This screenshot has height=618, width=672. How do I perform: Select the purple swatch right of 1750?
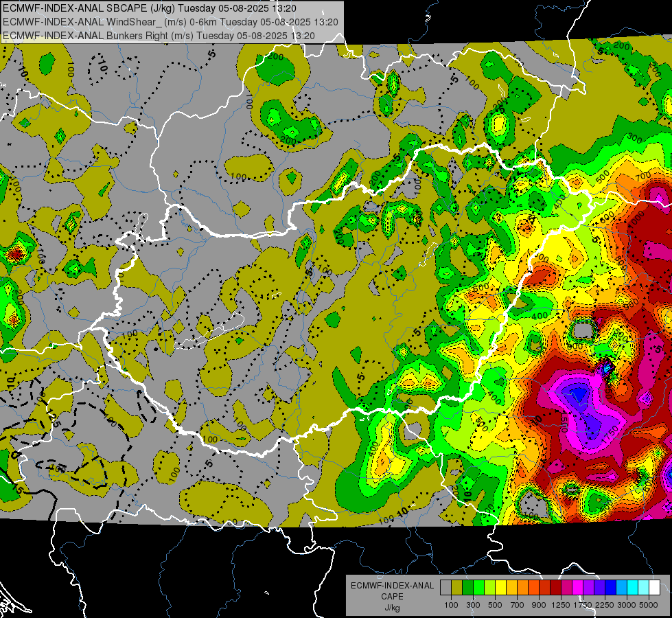(588, 588)
